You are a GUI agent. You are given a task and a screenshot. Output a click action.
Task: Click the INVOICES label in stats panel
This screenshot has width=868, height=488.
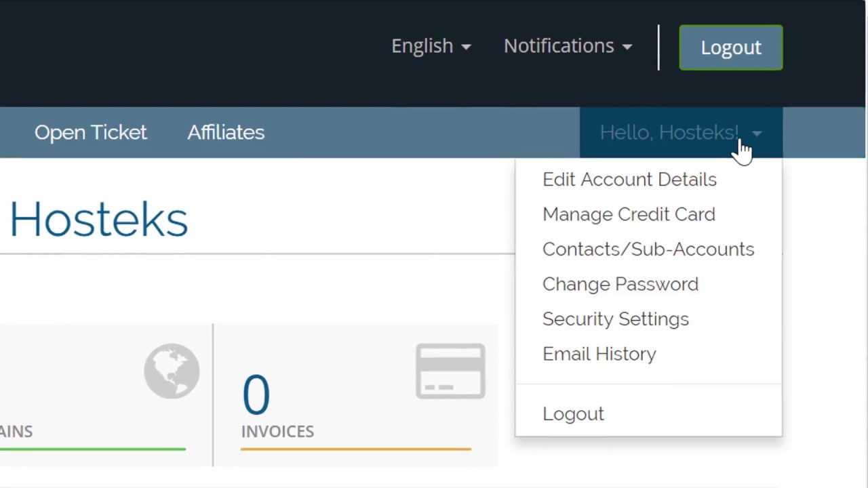(277, 432)
